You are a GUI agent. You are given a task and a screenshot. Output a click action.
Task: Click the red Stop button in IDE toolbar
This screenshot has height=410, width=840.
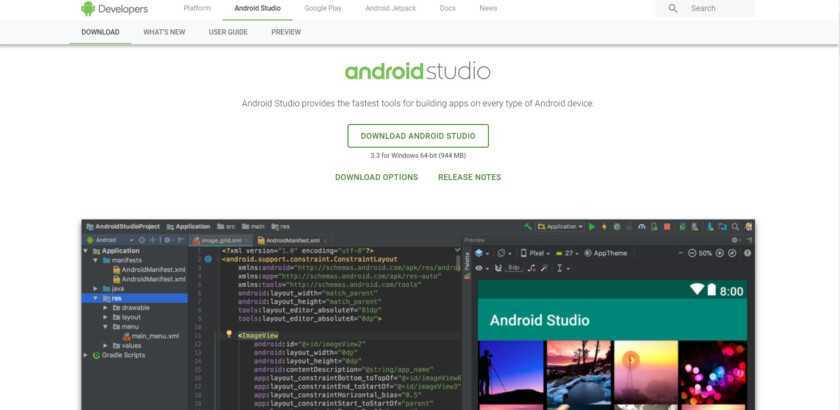[665, 227]
